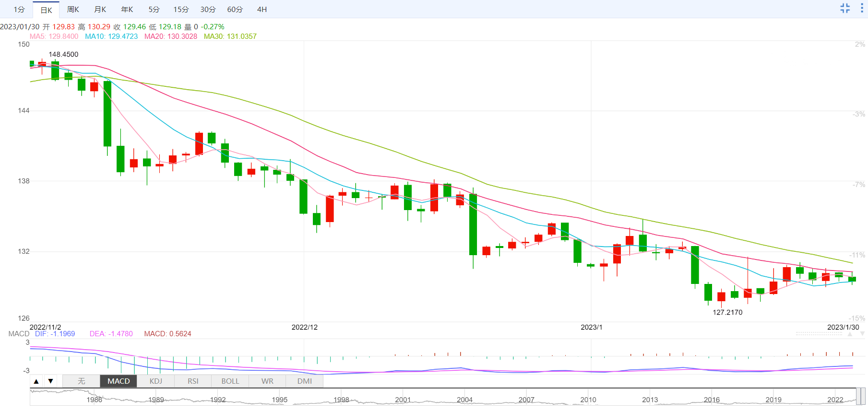Click the DEA: -1.4780 readout
The width and height of the screenshot is (868, 412).
[111, 334]
